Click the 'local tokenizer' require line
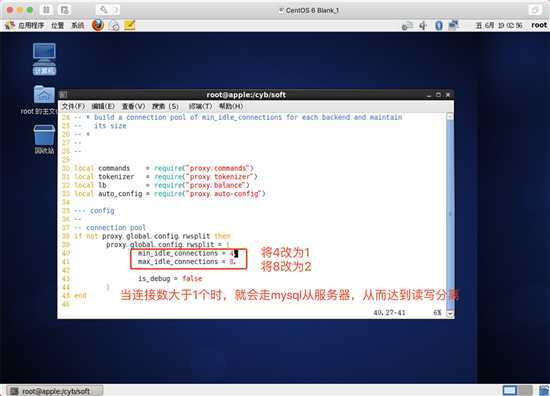550x396 pixels. [x=166, y=176]
